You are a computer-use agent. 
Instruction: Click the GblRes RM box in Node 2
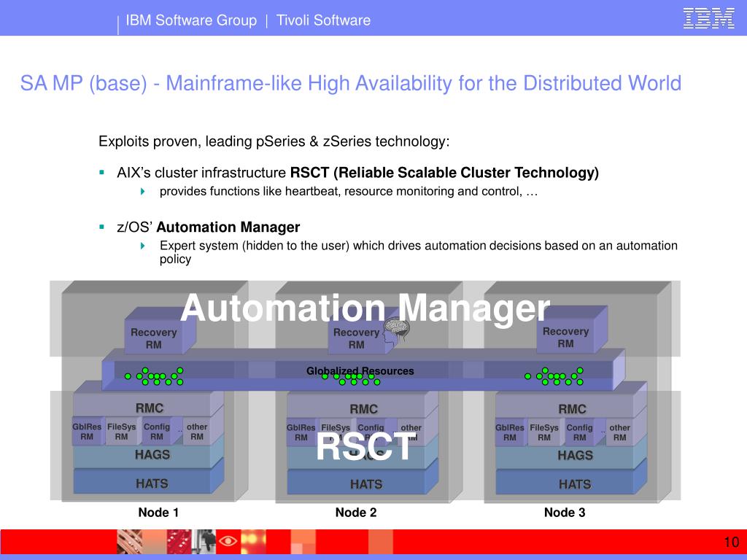point(301,432)
